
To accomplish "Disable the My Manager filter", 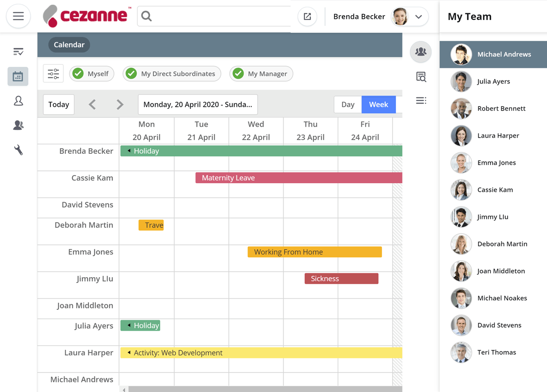I will click(x=261, y=74).
